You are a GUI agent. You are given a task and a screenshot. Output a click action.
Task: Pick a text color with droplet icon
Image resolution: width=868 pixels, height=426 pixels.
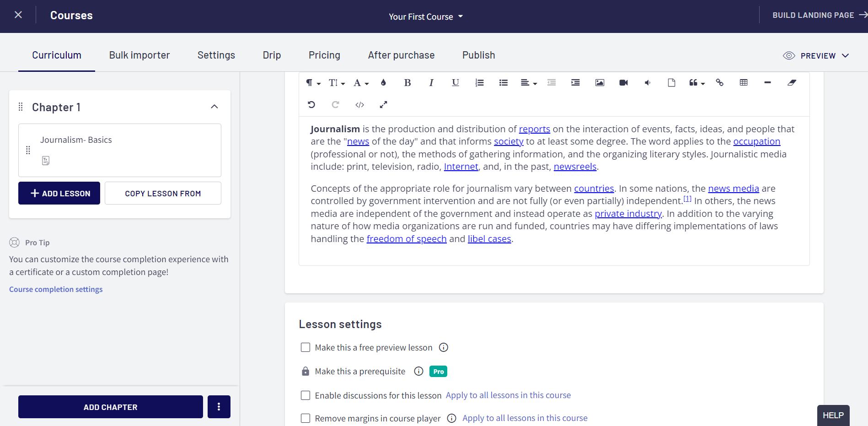pyautogui.click(x=383, y=83)
